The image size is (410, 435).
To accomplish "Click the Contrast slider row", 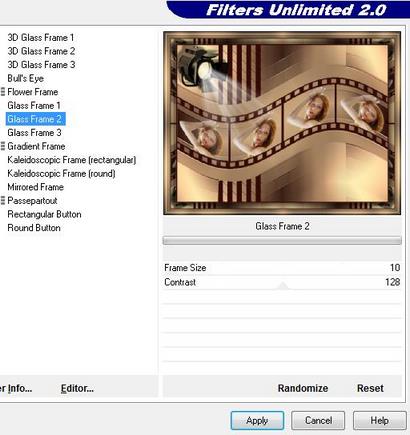I will [282, 282].
